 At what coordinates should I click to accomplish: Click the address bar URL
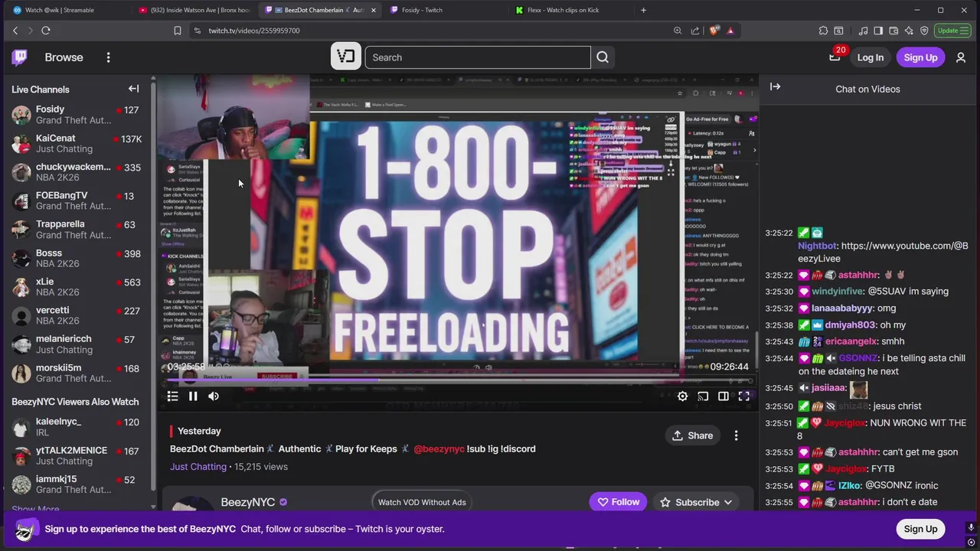tap(254, 31)
